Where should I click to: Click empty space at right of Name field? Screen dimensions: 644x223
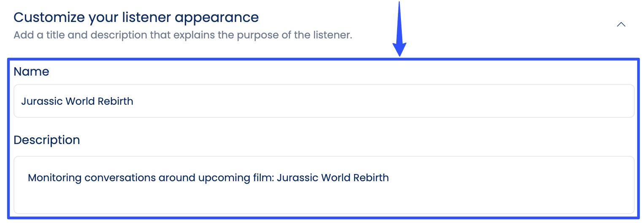point(464,101)
